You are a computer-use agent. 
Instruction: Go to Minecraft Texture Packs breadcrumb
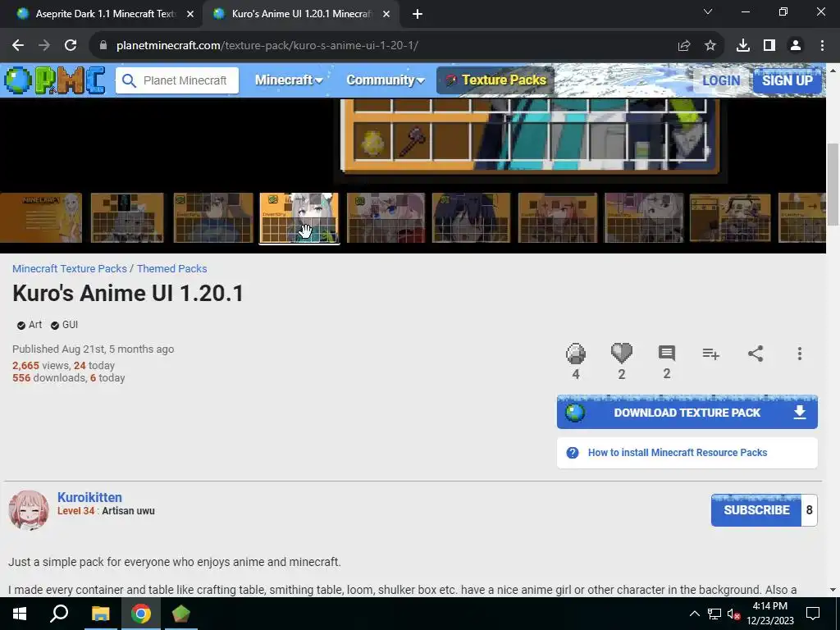tap(70, 268)
